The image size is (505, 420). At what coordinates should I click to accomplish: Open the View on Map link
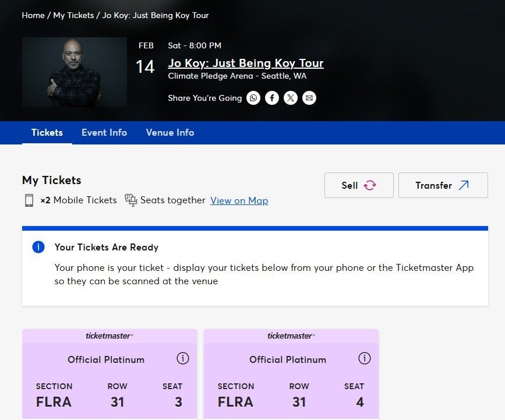click(239, 200)
